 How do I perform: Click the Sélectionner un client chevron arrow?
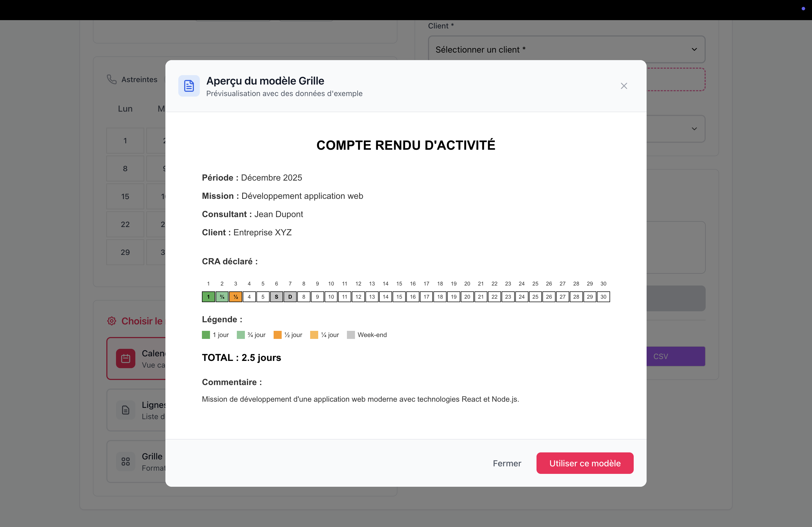[x=694, y=49]
